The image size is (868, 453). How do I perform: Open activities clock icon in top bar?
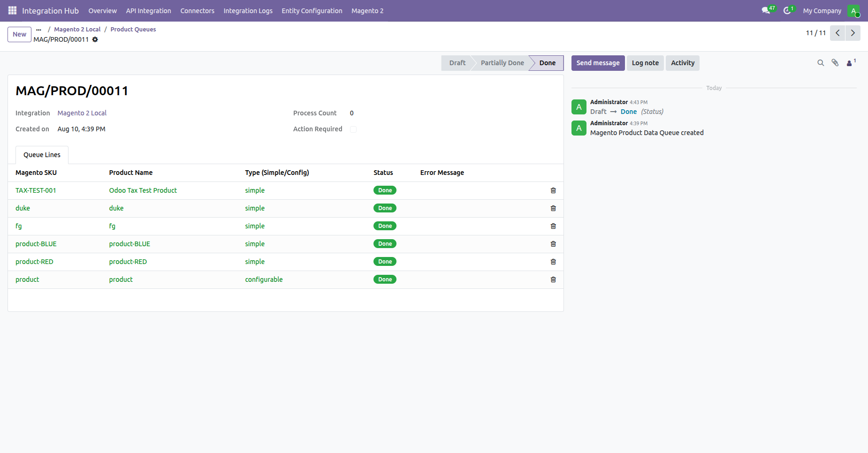click(x=789, y=10)
